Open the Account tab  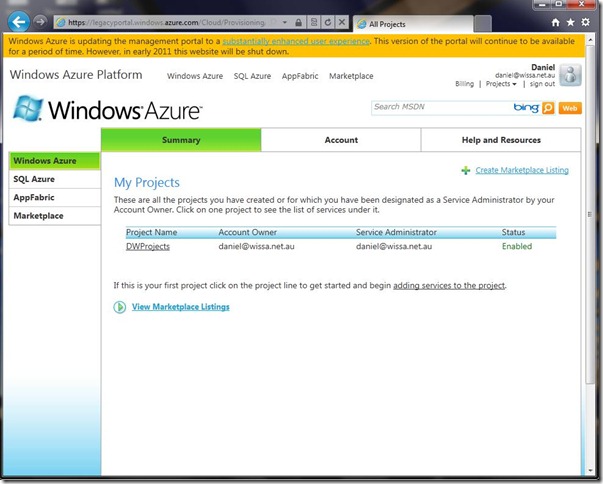(341, 140)
